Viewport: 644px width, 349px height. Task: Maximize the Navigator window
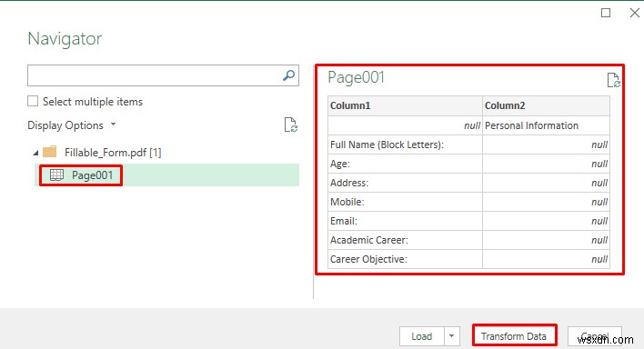(x=606, y=13)
